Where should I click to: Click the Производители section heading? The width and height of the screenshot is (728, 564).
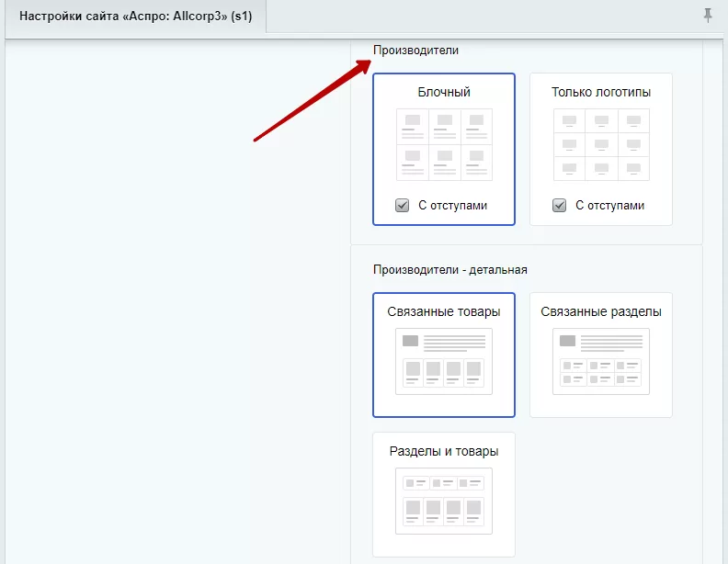click(416, 51)
